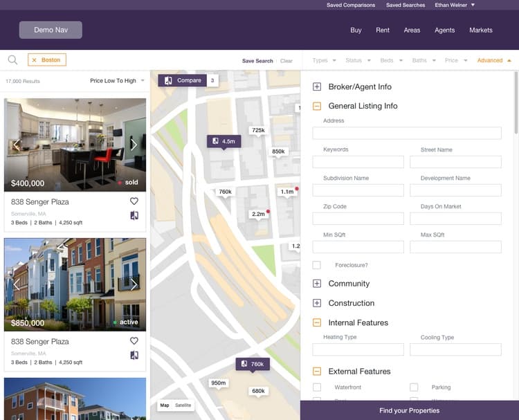Collapse the General Listing Info section
Image resolution: width=519 pixels, height=420 pixels.
tap(317, 106)
